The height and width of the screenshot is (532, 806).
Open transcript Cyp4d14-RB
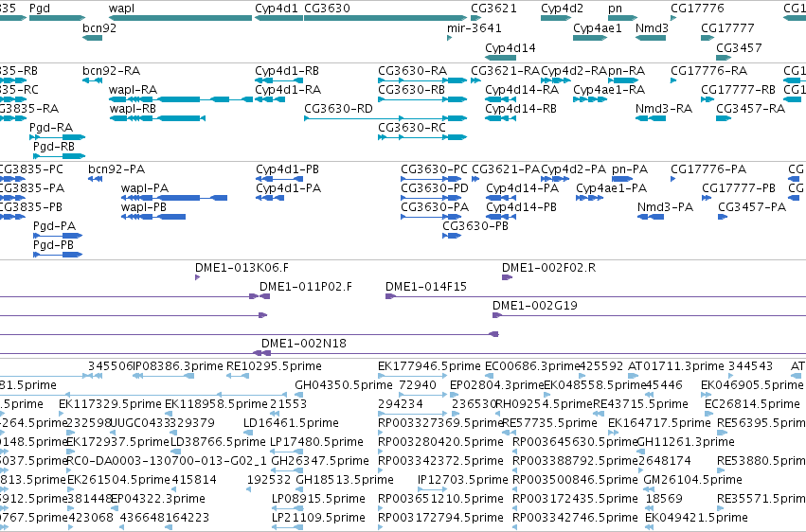tap(521, 109)
